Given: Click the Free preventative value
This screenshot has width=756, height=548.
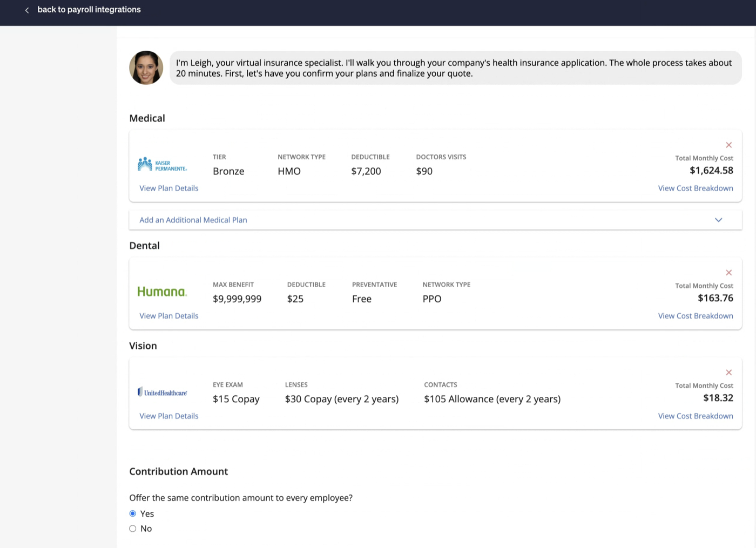Looking at the screenshot, I should tap(362, 299).
